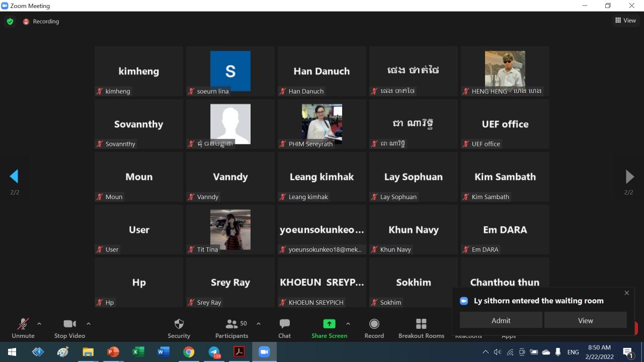
Task: Expand share options arrow beside Share Screen
Action: (x=348, y=324)
